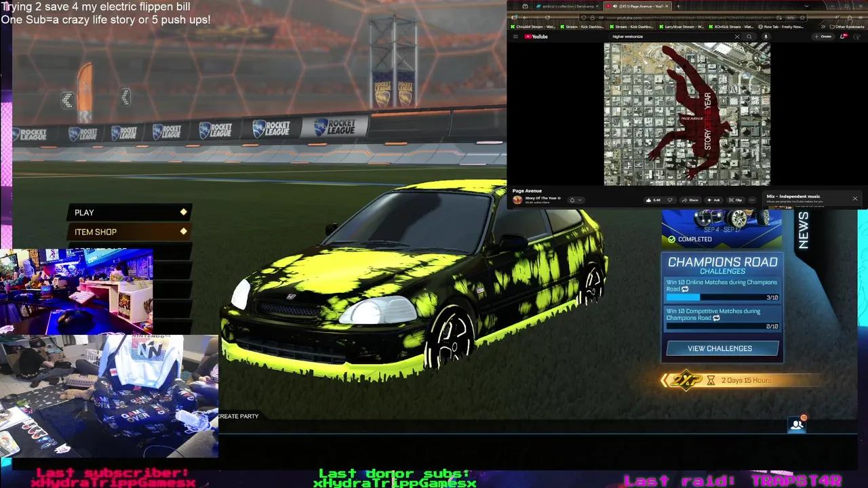Clear the YouTube search text
Screen dimensions: 868x488
[737, 37]
